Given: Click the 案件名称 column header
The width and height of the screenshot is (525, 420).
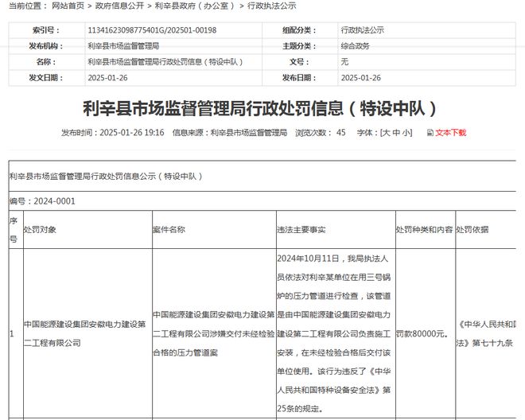Looking at the screenshot, I should pyautogui.click(x=214, y=230).
